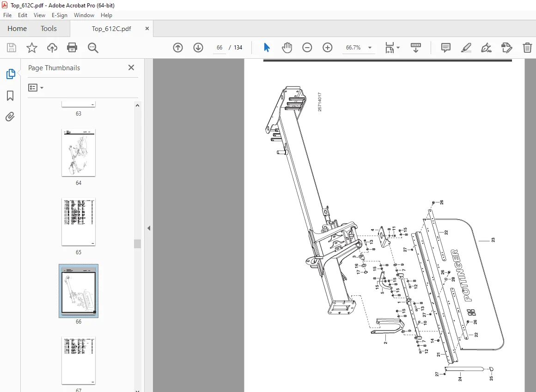Switch to the Home tab

17,28
